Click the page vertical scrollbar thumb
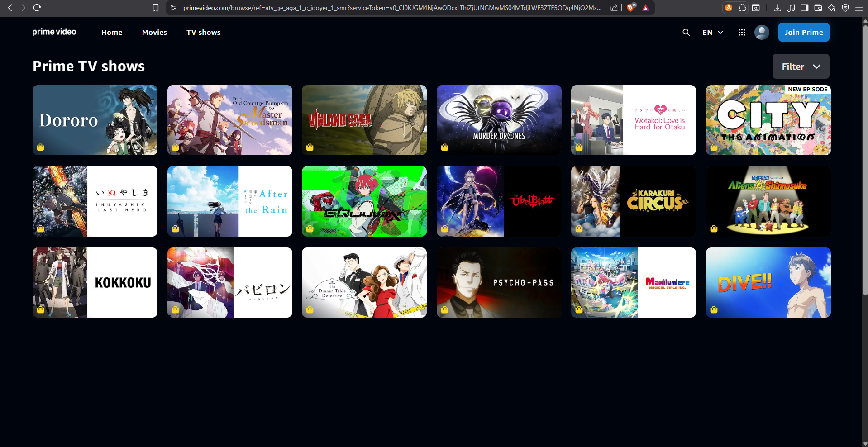868x447 pixels. tap(865, 159)
